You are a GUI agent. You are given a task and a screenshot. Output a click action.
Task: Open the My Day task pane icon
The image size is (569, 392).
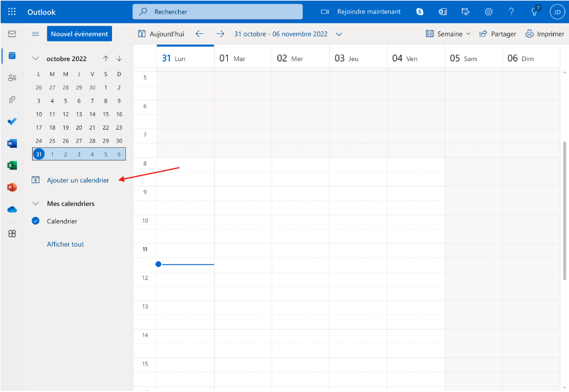[466, 12]
